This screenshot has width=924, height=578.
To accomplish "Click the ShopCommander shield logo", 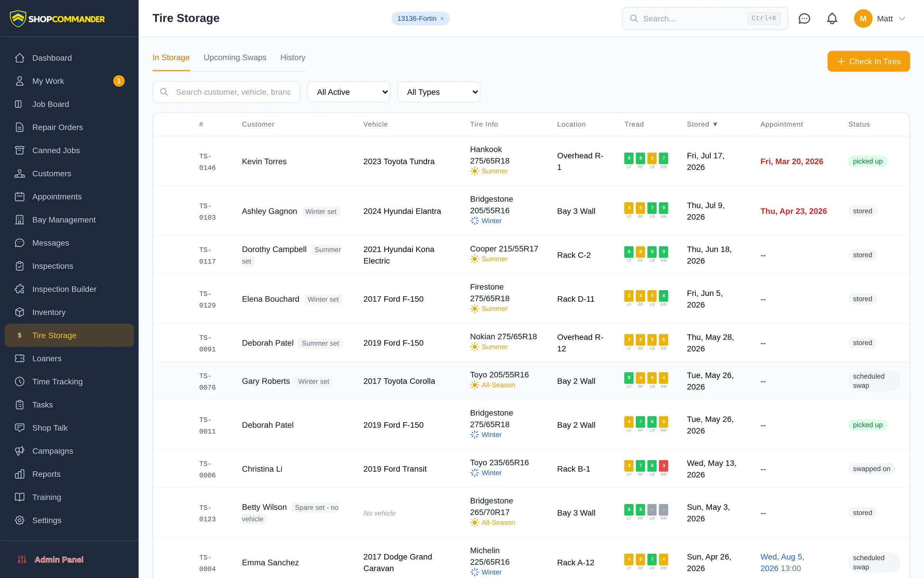I will [18, 18].
